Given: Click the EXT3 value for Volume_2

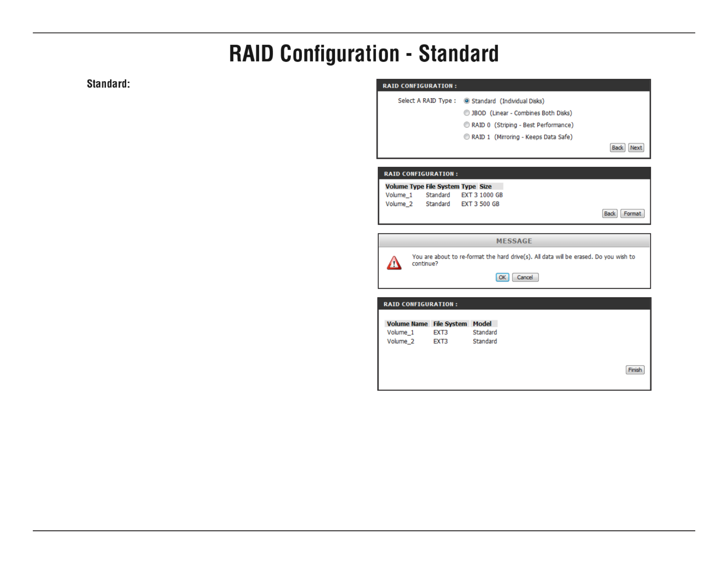Looking at the screenshot, I should pyautogui.click(x=441, y=341).
